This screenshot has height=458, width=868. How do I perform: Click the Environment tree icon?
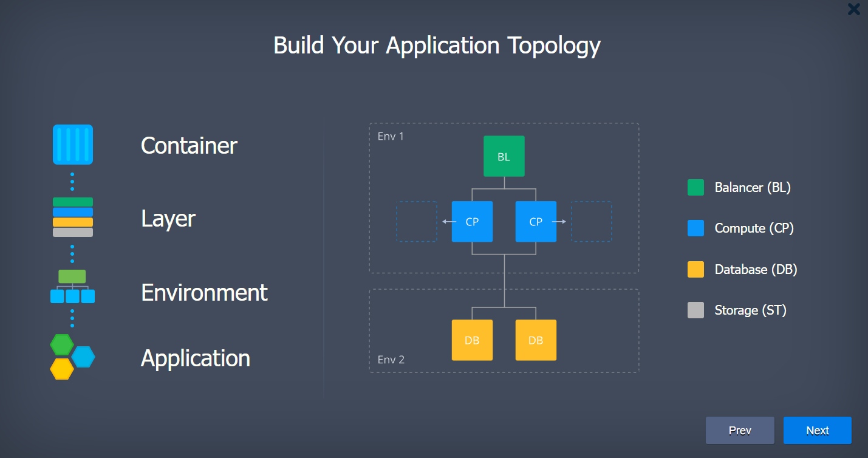(x=72, y=287)
